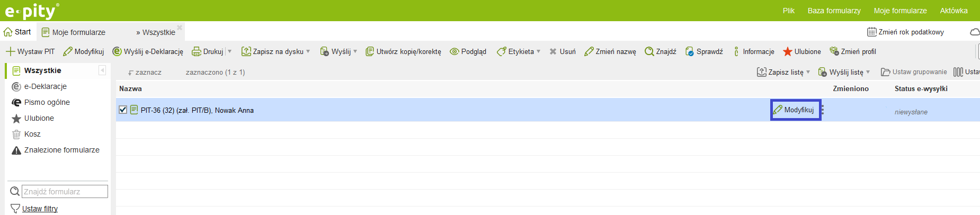Viewport: 980px width, 215px height.
Task: Click the Wystaw PIT plus icon
Action: (10, 51)
